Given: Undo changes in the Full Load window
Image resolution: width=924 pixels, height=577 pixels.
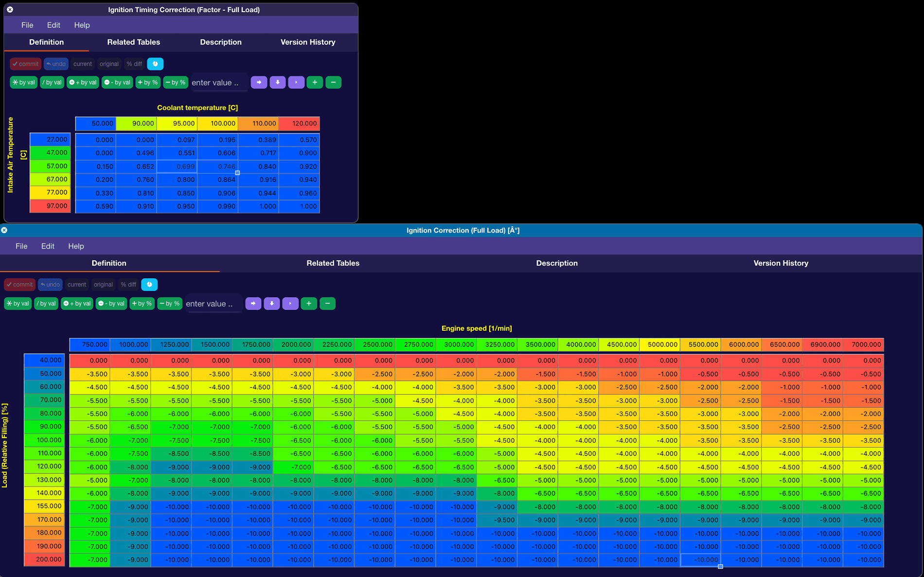Looking at the screenshot, I should point(50,285).
